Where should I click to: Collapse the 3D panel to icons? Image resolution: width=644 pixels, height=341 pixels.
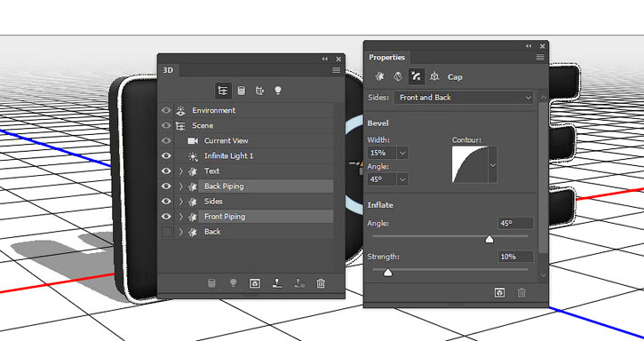click(325, 59)
